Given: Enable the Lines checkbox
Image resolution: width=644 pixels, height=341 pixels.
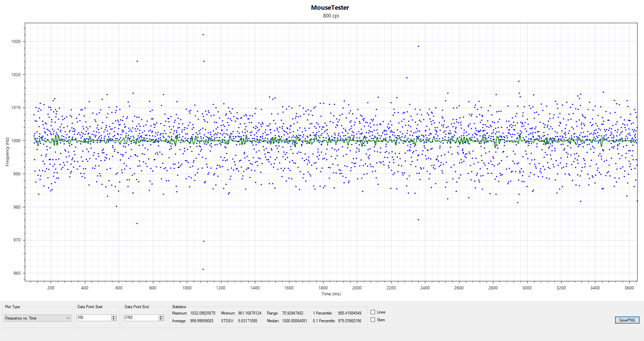Looking at the screenshot, I should click(373, 312).
